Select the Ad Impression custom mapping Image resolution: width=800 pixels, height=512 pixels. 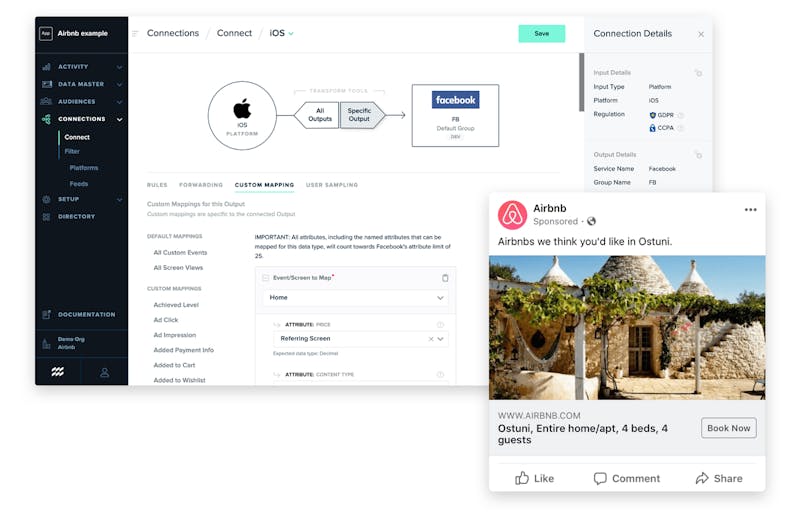pyautogui.click(x=174, y=335)
